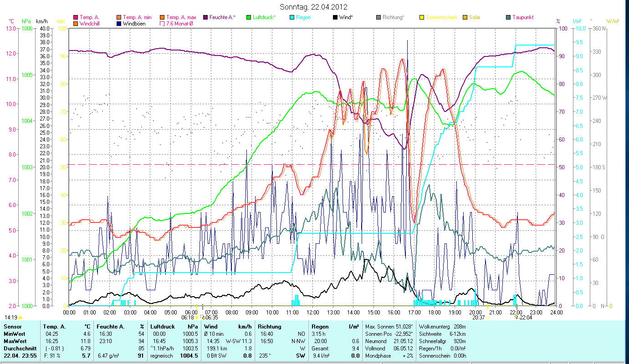
Task: Click the Luftdruck table header
Action: click(x=163, y=327)
